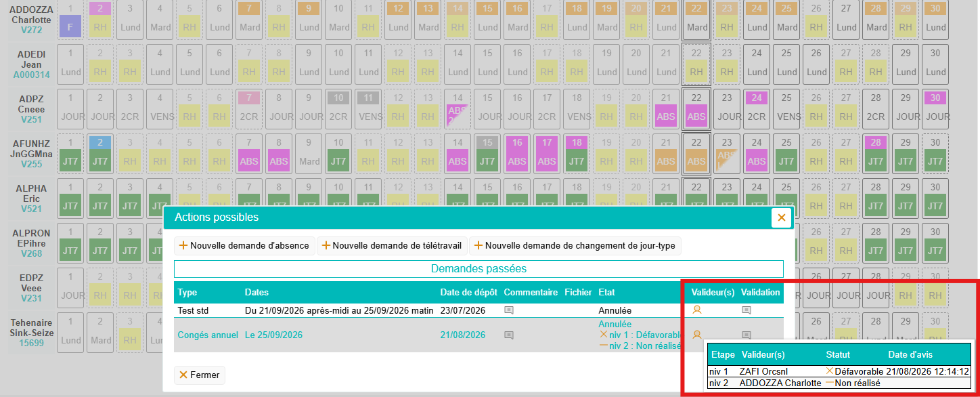Image resolution: width=980 pixels, height=397 pixels.
Task: Open employee code V231 for EDPZ Veee
Action: click(31, 299)
